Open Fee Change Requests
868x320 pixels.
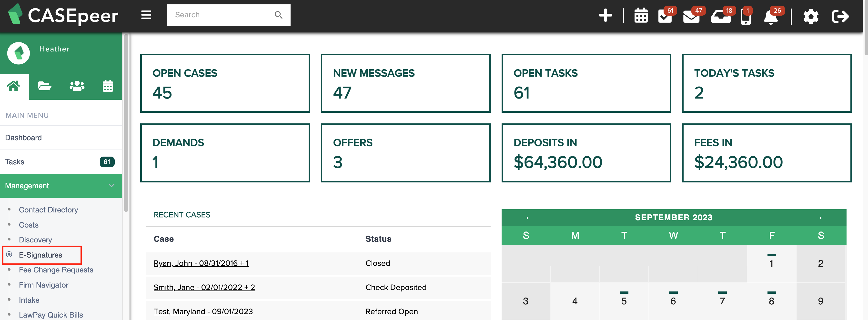[56, 270]
